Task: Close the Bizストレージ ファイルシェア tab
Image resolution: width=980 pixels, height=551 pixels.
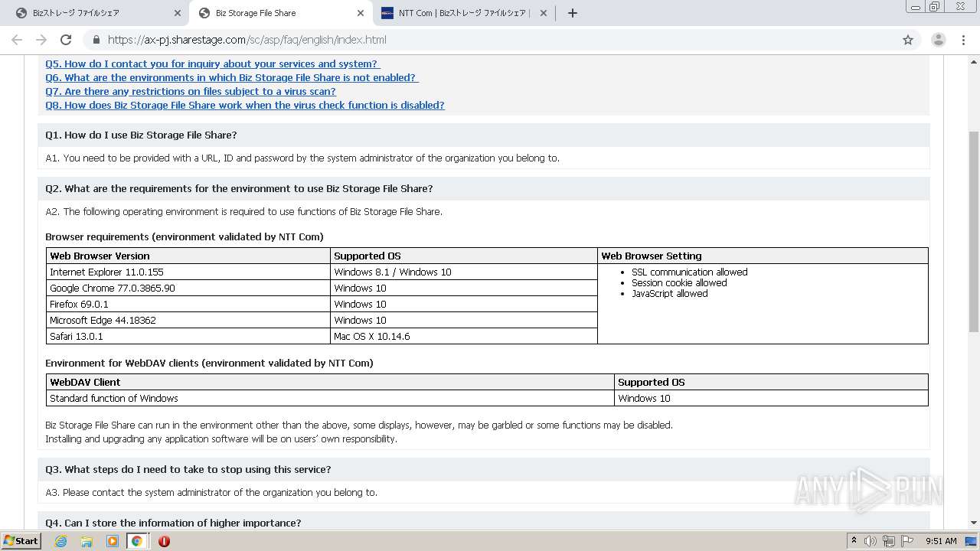Action: [177, 13]
